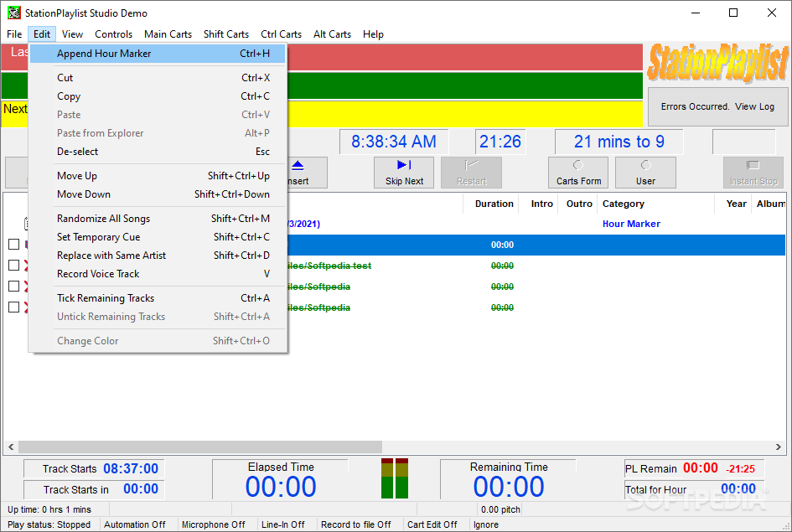Open the Ctrl Carts menu
Screen dimensions: 792x532
click(281, 34)
